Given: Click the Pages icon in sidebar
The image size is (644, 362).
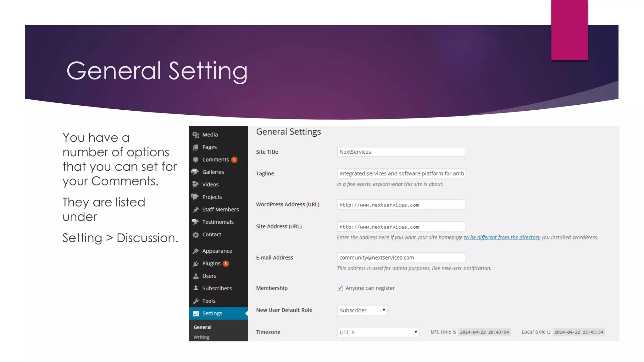Looking at the screenshot, I should 196,147.
